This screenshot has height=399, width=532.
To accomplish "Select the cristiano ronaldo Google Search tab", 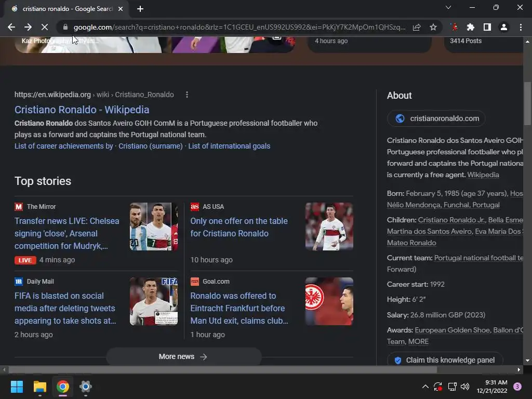I will 67,9.
